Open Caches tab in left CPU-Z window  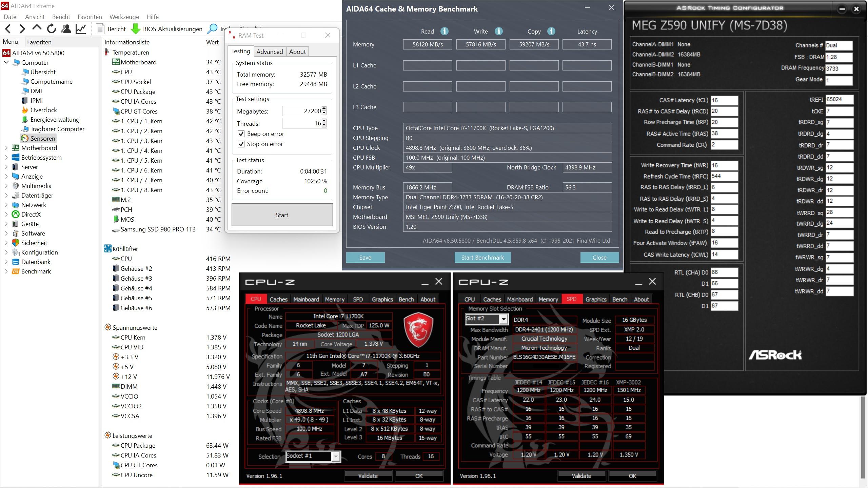tap(278, 299)
